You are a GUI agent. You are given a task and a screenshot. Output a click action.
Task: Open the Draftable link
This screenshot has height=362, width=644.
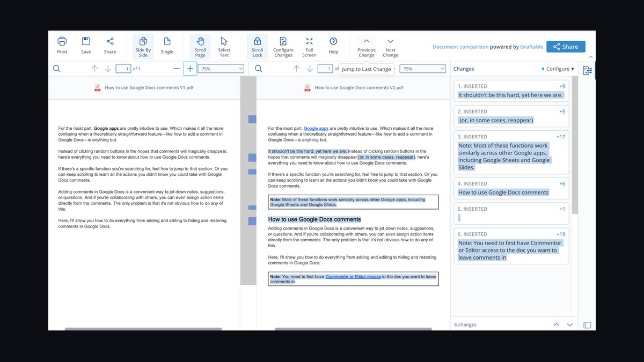click(x=532, y=47)
